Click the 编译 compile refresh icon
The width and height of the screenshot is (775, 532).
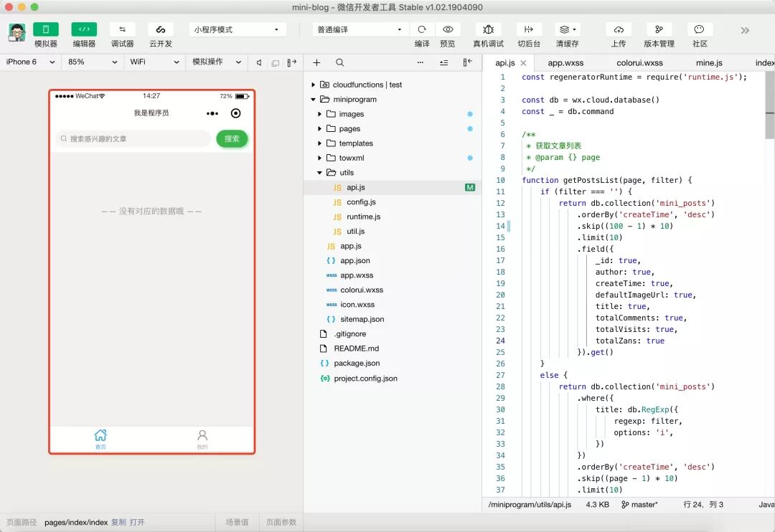click(x=422, y=29)
